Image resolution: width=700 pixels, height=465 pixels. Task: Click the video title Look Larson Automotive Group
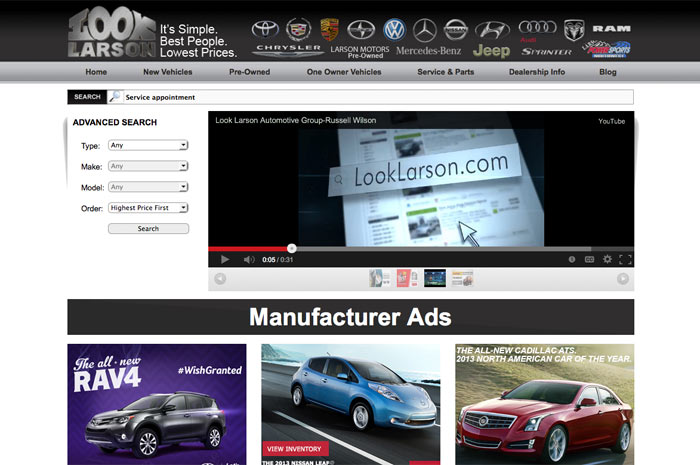coord(296,120)
